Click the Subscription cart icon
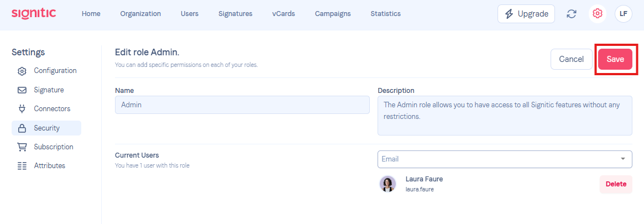 [x=22, y=147]
